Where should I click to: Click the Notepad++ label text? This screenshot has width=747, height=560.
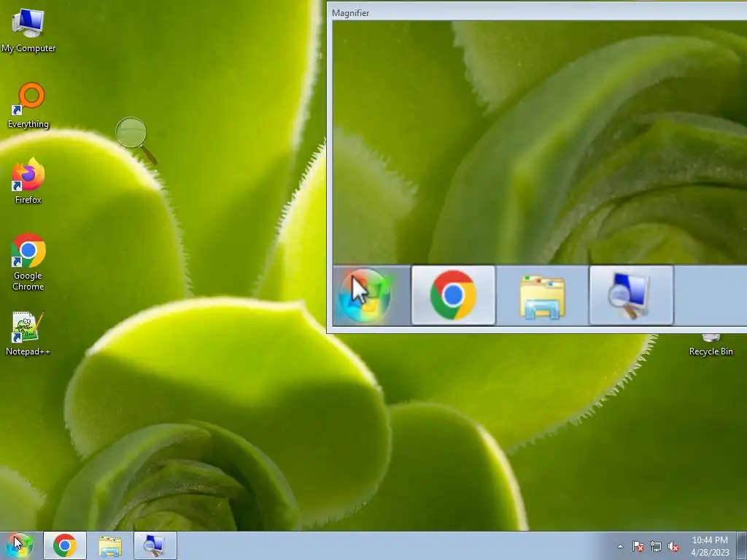28,351
